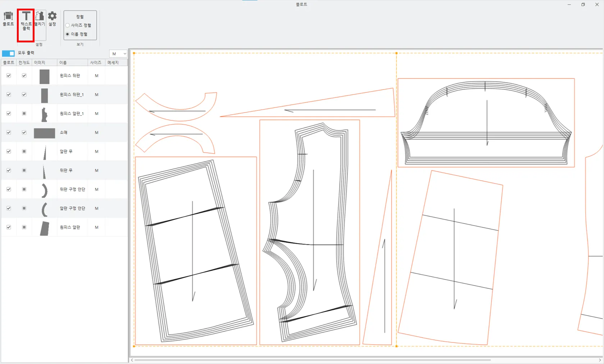Viewport: 604px width, 364px height.
Task: Toggle the 모두 출력 switch
Action: (8, 53)
